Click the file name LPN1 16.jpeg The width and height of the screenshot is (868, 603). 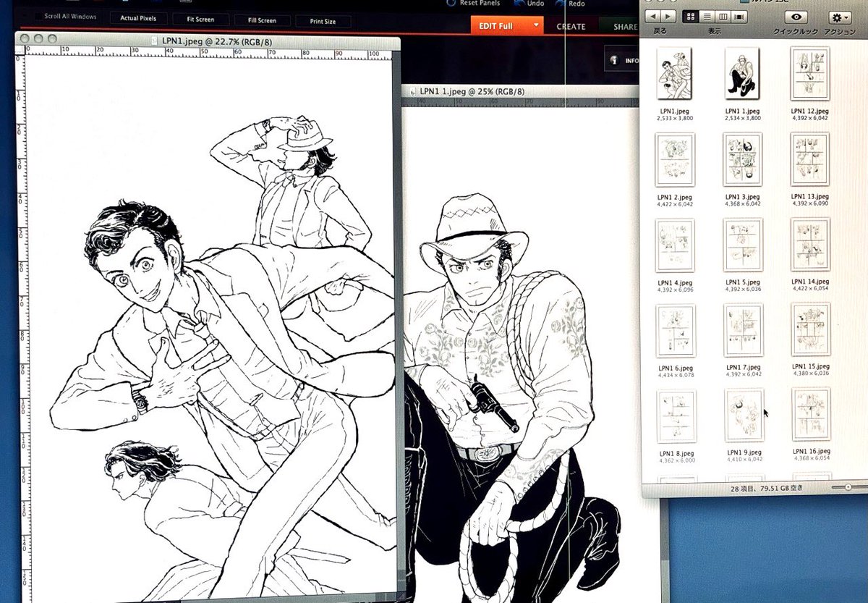click(x=811, y=450)
